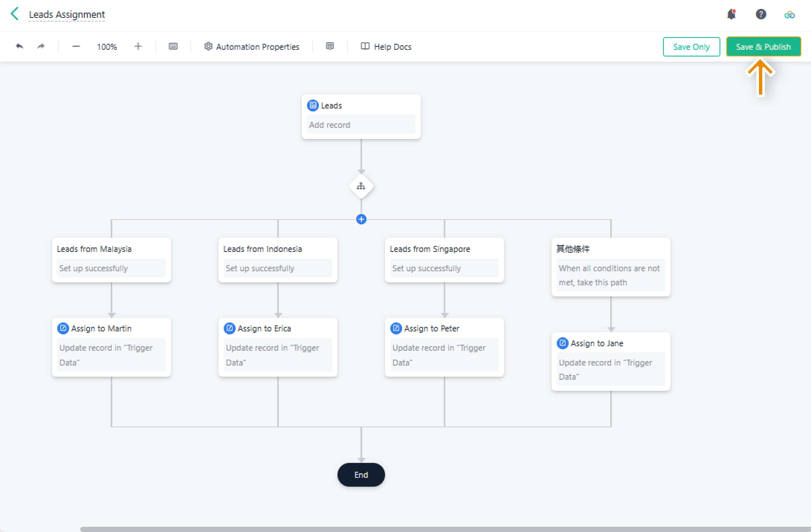
Task: Open Help Docs
Action: [x=386, y=47]
